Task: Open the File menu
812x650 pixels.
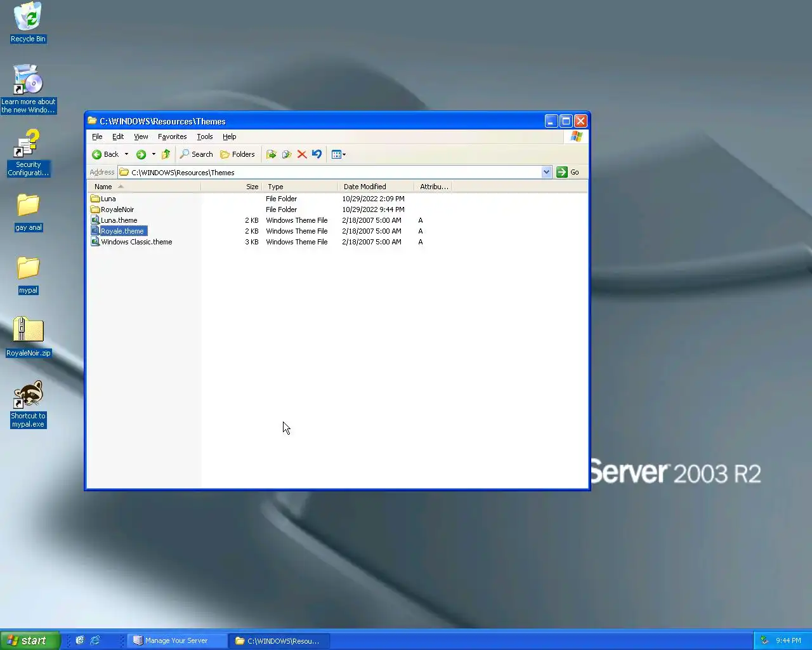Action: [x=97, y=136]
